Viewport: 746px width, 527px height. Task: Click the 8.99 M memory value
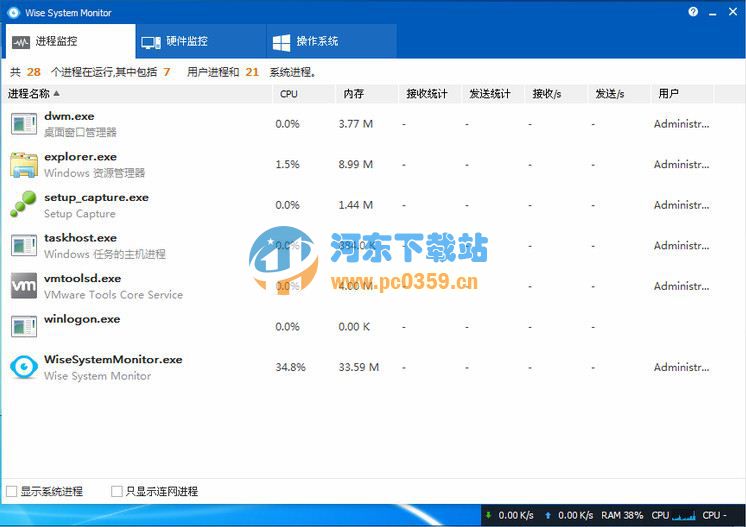(x=356, y=165)
